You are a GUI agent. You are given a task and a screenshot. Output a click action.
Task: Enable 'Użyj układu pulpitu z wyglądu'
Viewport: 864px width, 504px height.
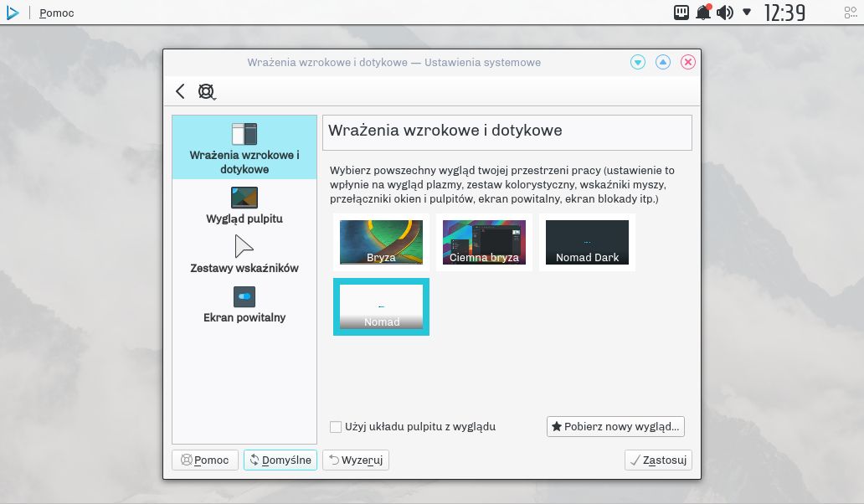pyautogui.click(x=336, y=426)
